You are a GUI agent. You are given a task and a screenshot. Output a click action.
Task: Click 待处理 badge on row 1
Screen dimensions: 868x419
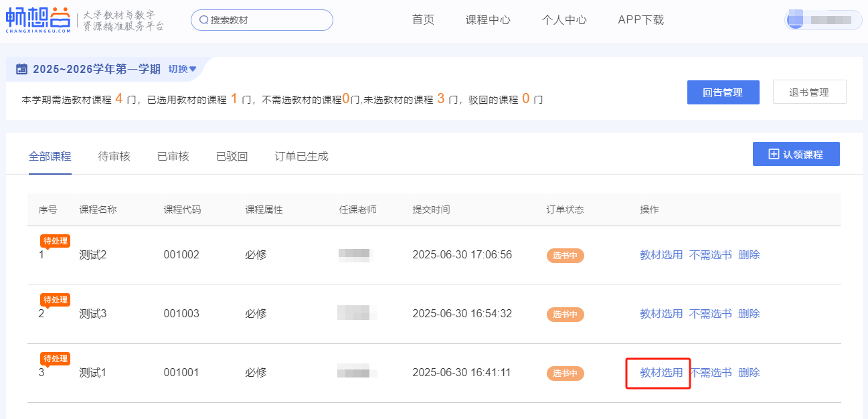(55, 241)
